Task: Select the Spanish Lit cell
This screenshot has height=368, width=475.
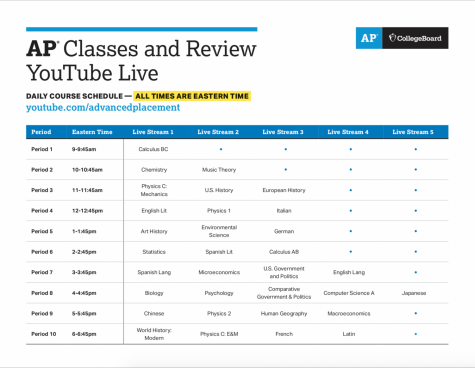Action: click(x=219, y=252)
